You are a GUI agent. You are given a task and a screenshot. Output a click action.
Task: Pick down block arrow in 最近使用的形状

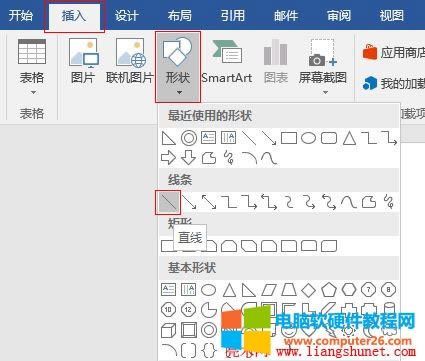point(189,158)
